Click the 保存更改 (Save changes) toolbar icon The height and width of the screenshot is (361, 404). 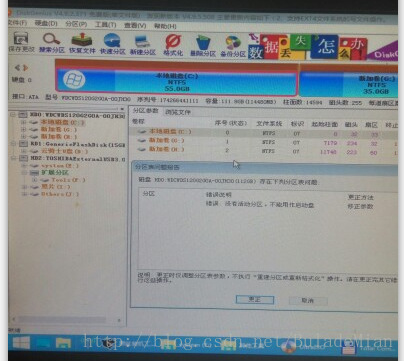(x=21, y=42)
